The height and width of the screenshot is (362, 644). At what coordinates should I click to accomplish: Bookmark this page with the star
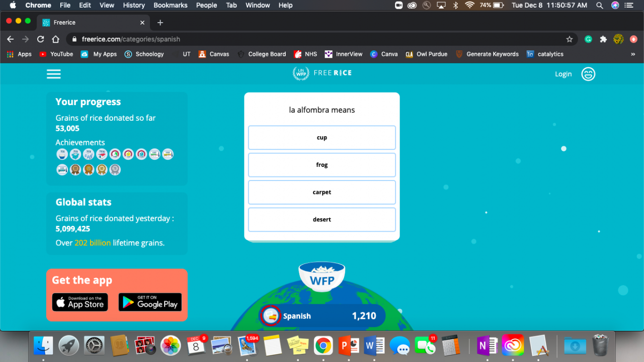pyautogui.click(x=570, y=39)
